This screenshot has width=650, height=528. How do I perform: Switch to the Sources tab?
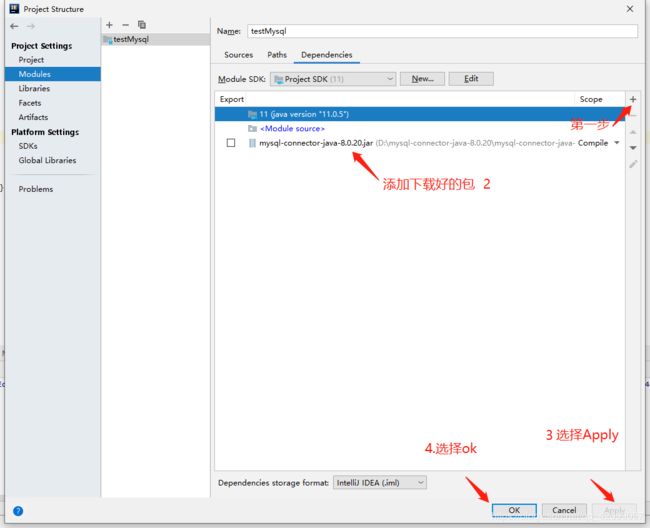[238, 55]
